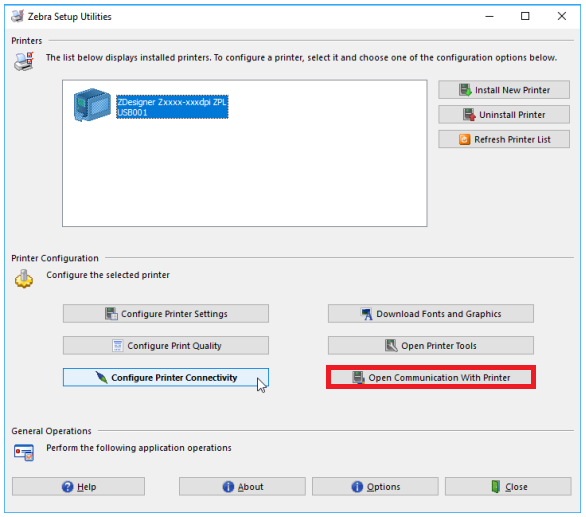Close the window using title bar X

pyautogui.click(x=561, y=16)
